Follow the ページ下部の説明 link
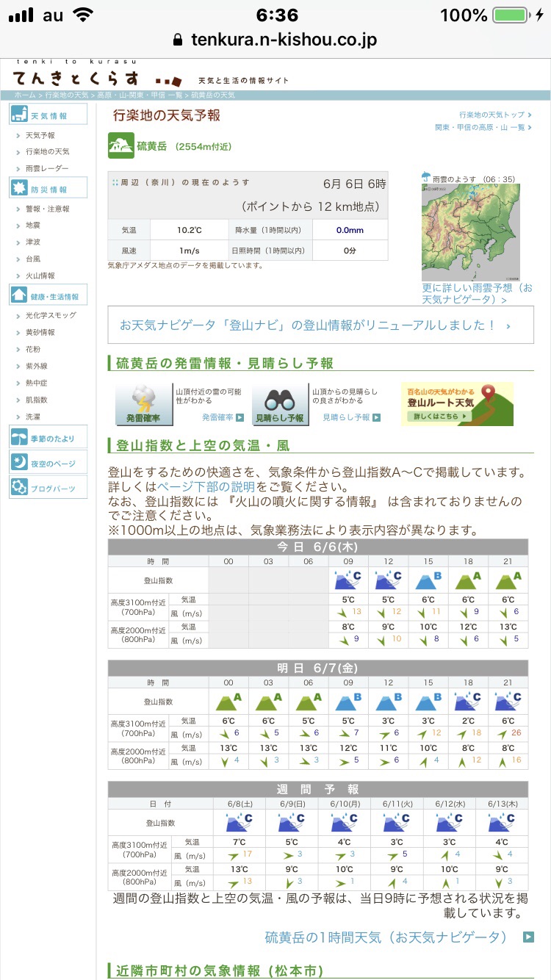The width and height of the screenshot is (551, 980). coord(206,487)
